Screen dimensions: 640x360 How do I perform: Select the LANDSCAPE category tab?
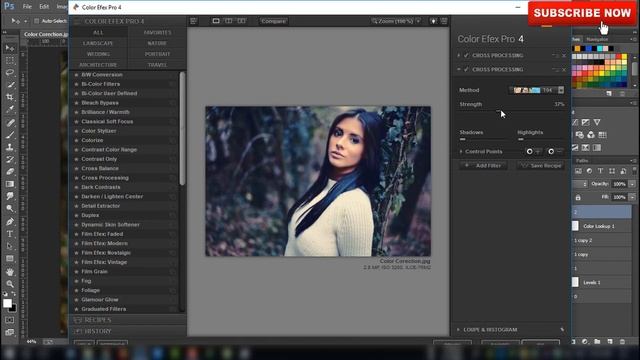point(98,43)
